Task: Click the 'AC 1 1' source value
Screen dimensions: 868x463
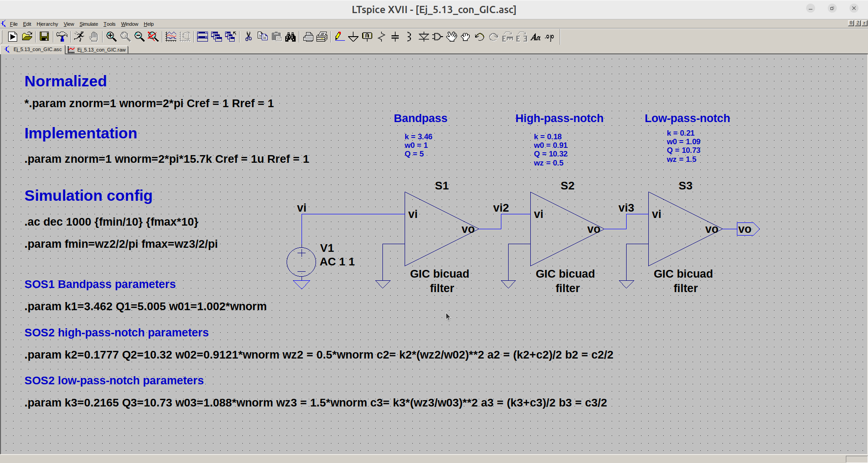Action: (x=337, y=262)
